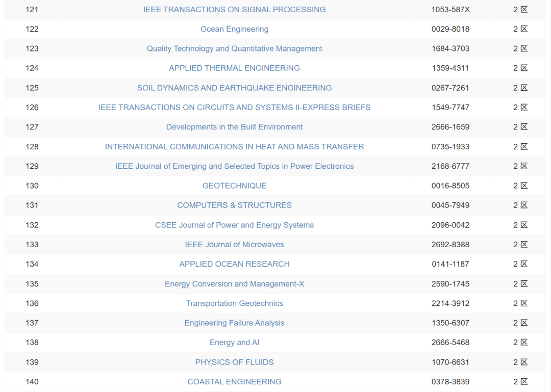Select ISSN 1684-3703 cell
Viewport: 551px width, 392px height.
(450, 48)
